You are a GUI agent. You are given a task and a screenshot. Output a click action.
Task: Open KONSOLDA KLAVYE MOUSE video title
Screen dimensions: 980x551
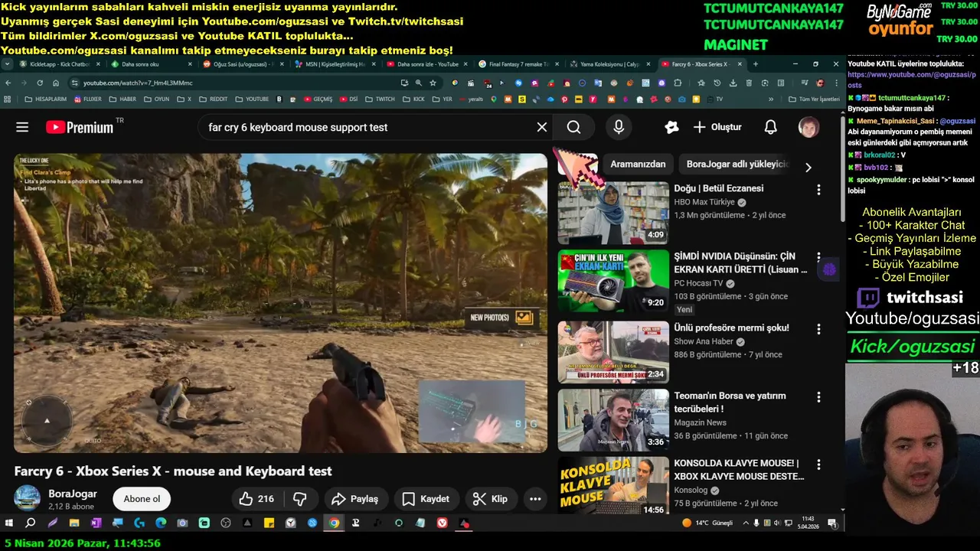click(739, 469)
